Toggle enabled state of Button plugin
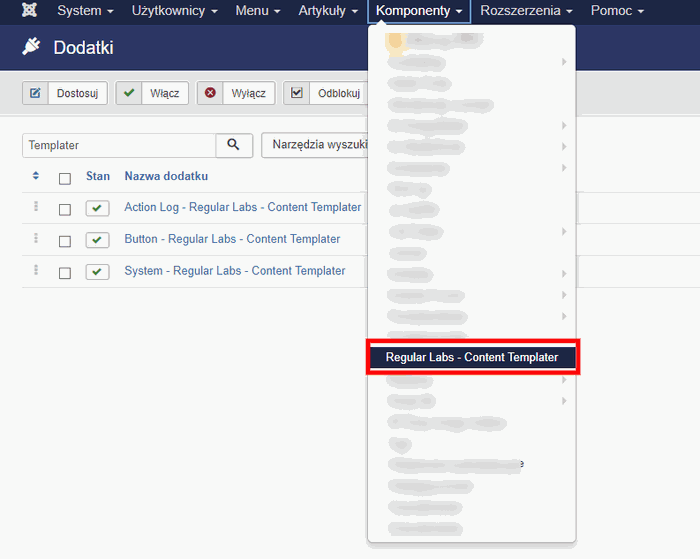The width and height of the screenshot is (700, 559). 97,240
